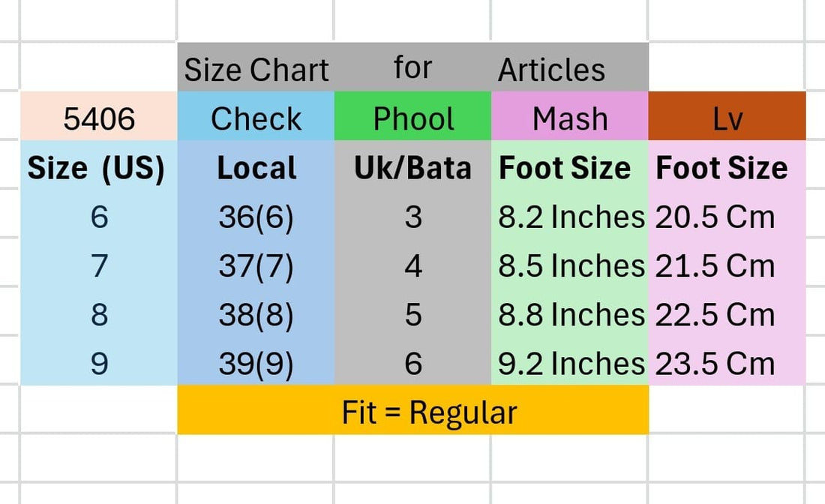The width and height of the screenshot is (825, 504).
Task: Select the brown Lv header cell
Action: (x=727, y=118)
